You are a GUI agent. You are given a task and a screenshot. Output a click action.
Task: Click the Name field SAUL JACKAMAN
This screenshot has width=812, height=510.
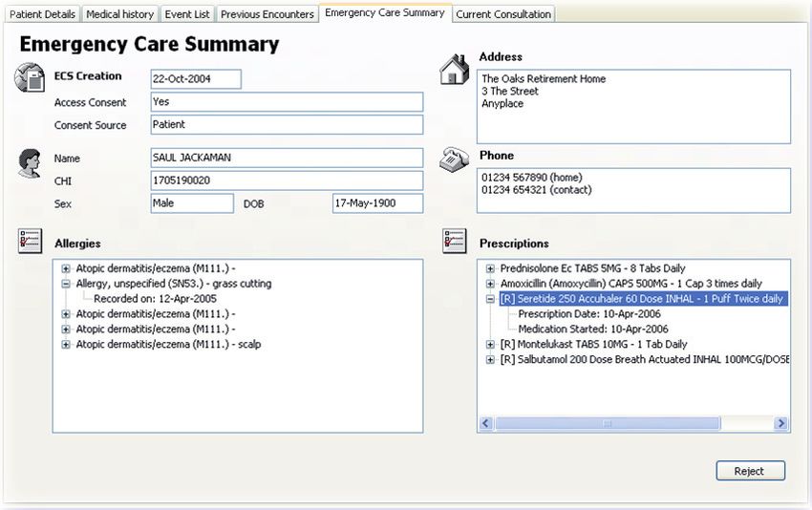(287, 158)
